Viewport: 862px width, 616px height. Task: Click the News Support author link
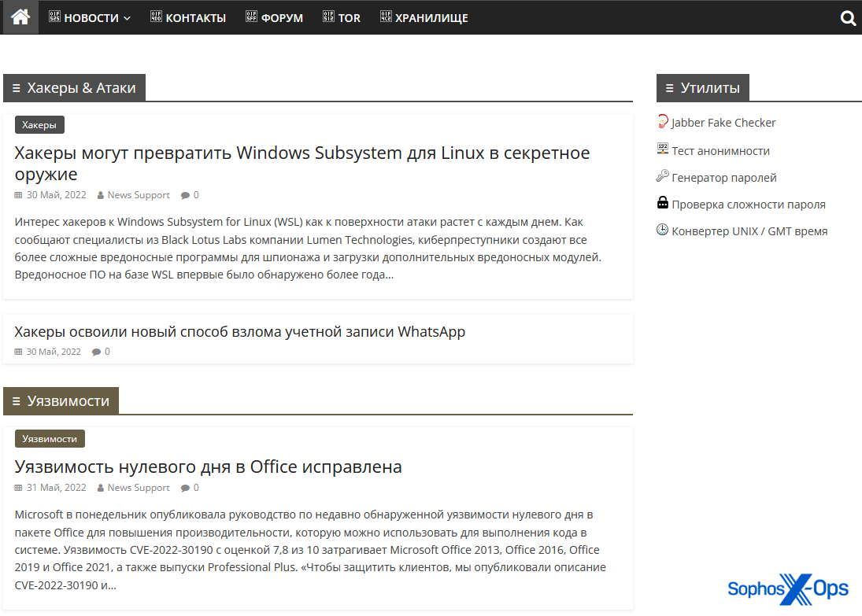[x=138, y=194]
